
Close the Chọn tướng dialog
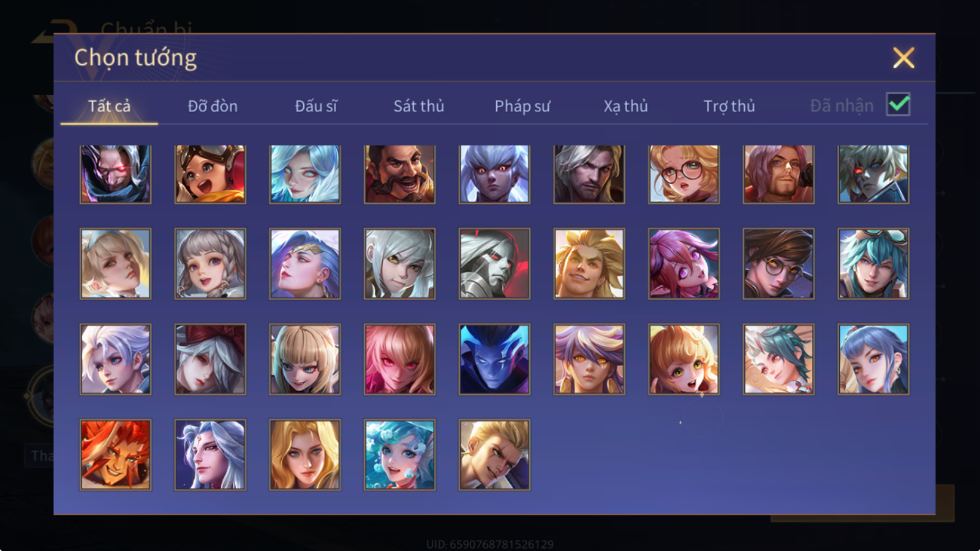(903, 58)
